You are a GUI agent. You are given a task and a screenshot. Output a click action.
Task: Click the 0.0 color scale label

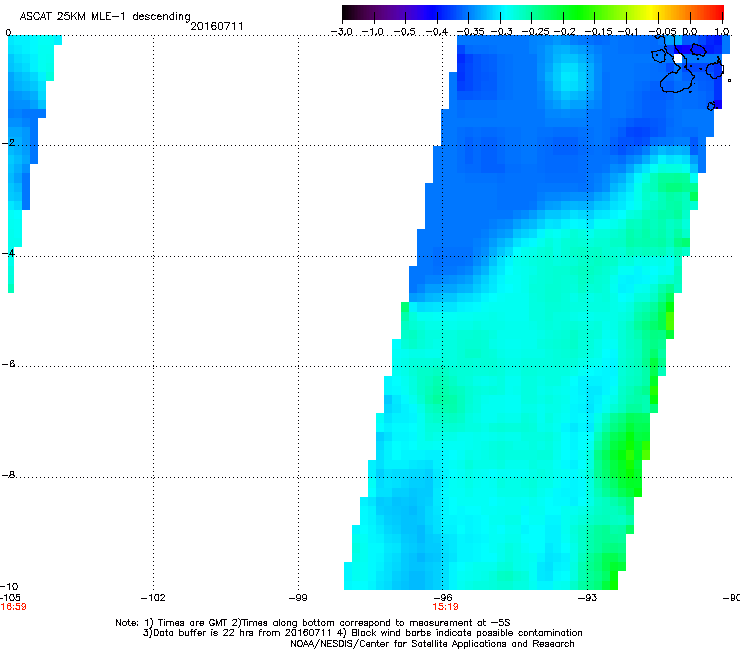click(x=690, y=32)
